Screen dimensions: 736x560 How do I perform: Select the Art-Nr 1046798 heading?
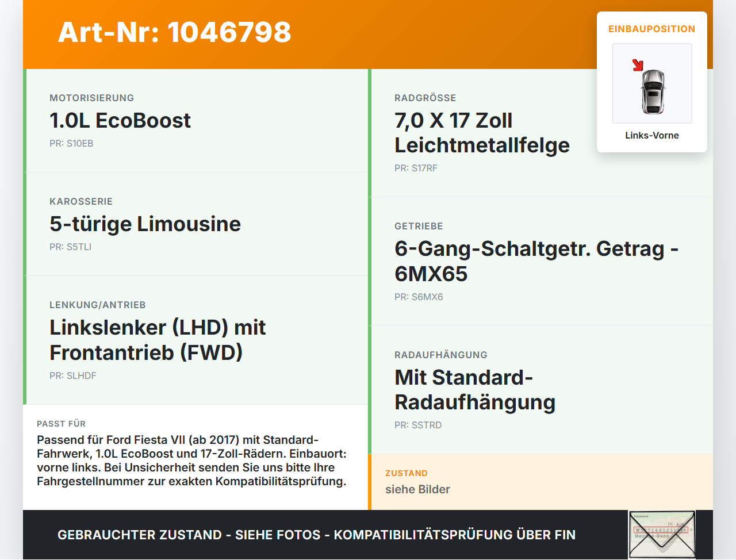click(175, 32)
